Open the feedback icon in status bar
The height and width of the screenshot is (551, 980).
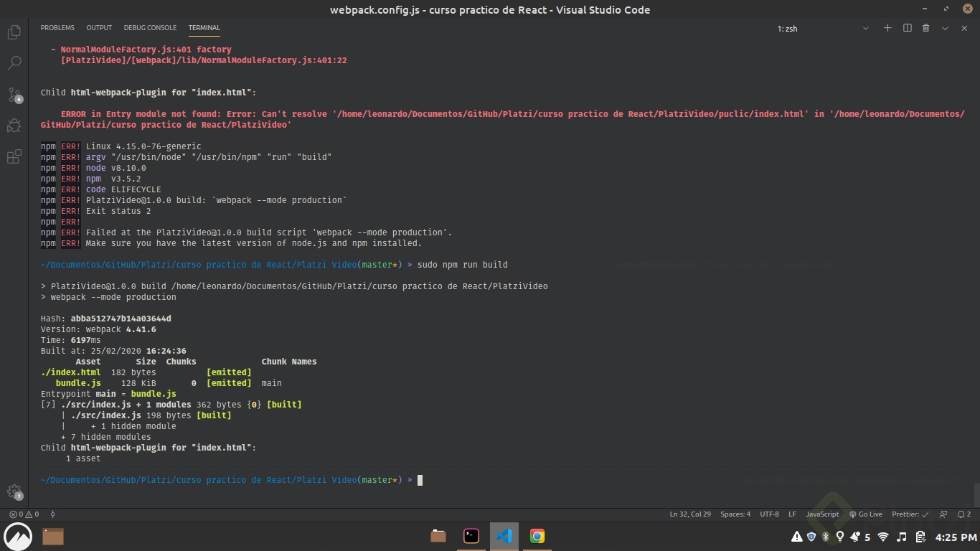(x=943, y=514)
